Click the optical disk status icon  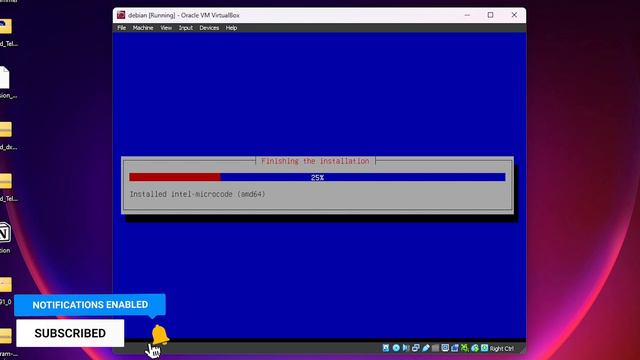[396, 348]
